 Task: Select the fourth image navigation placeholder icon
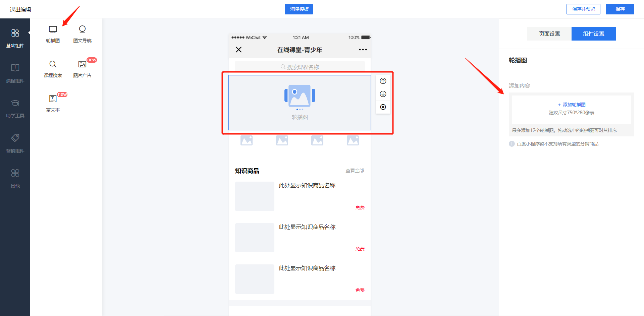click(353, 140)
